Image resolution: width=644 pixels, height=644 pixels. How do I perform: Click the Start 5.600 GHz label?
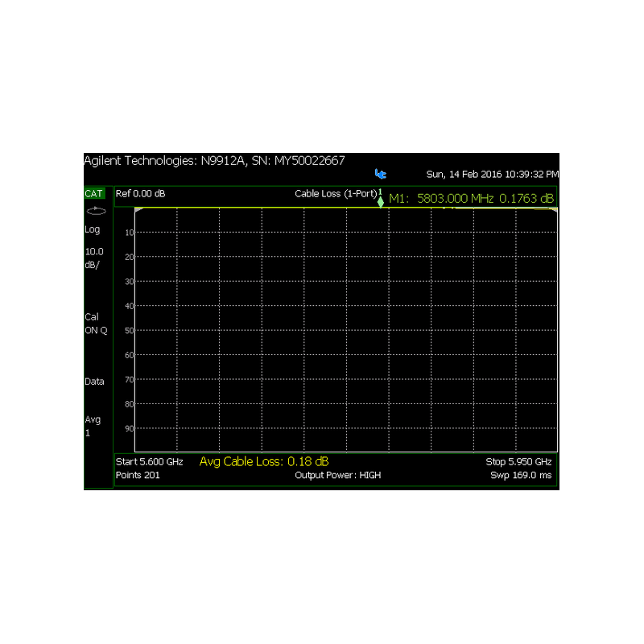150,461
